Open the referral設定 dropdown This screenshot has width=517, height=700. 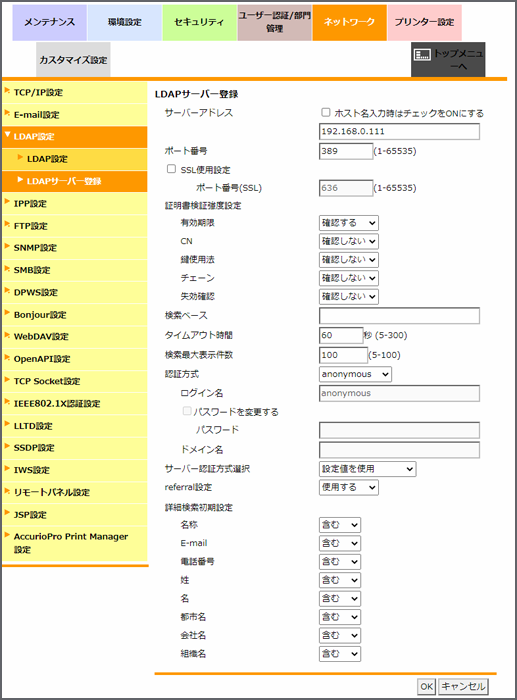coord(349,487)
